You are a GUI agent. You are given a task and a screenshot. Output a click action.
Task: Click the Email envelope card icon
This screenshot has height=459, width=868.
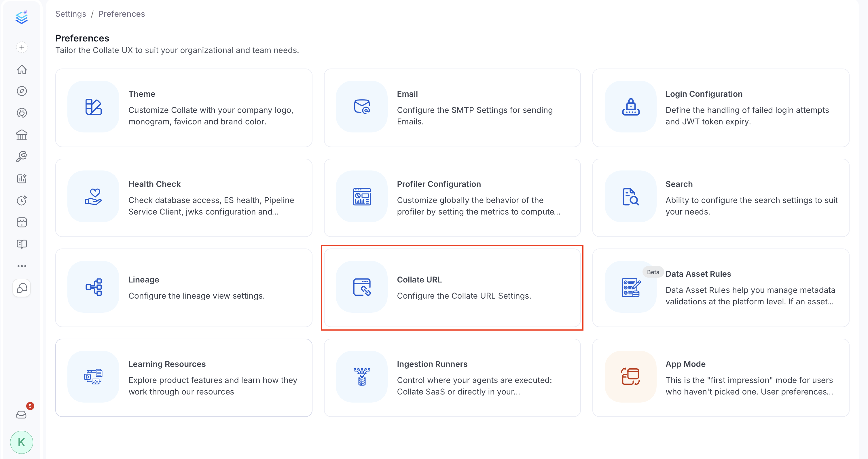pyautogui.click(x=362, y=107)
